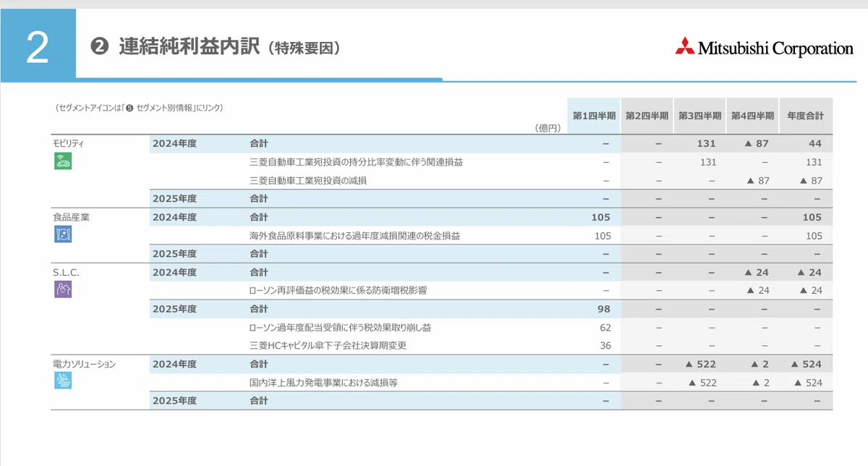This screenshot has width=868, height=466.
Task: Open the モビリティ segment car icon
Action: [63, 161]
